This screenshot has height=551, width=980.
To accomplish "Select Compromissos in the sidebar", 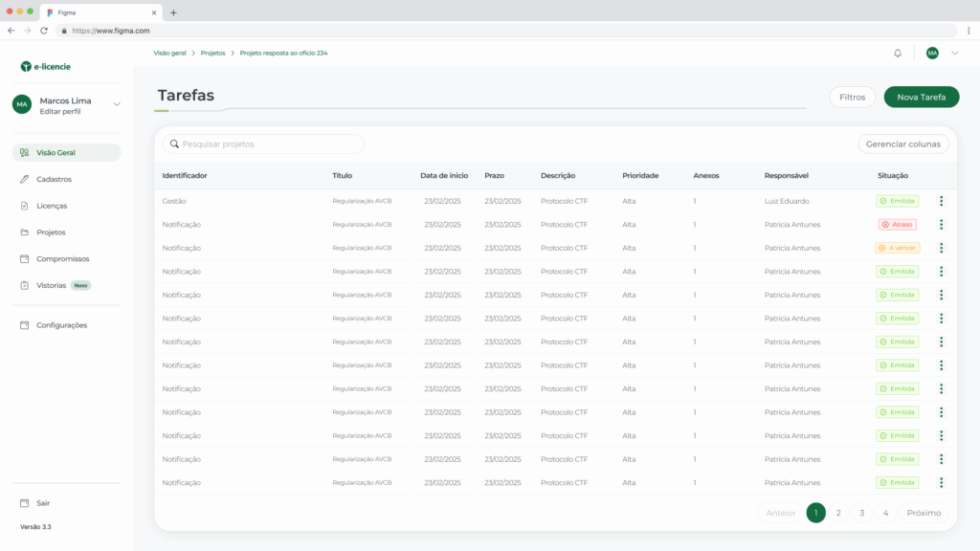I will point(62,258).
